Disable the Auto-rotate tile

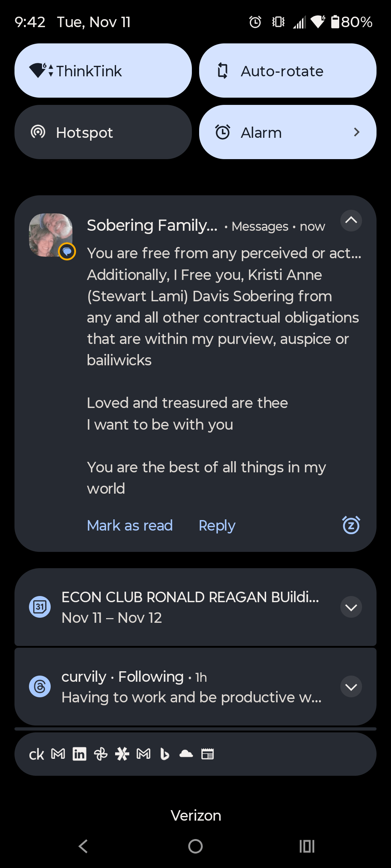(287, 71)
